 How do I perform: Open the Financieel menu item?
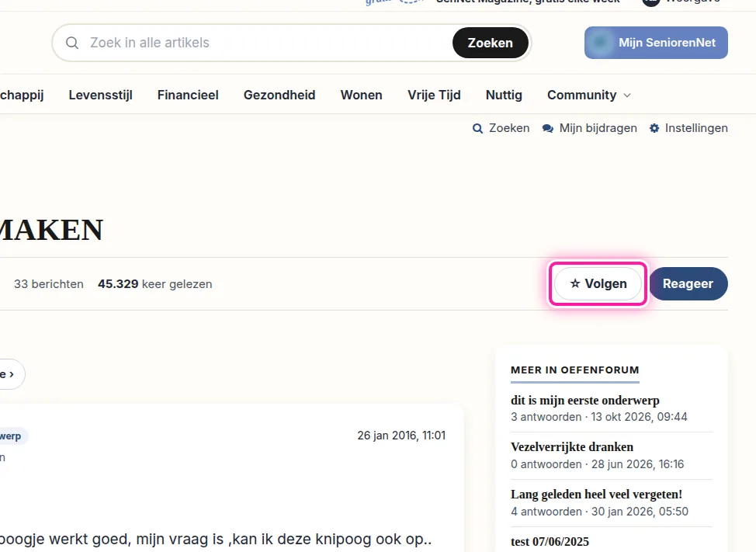188,95
